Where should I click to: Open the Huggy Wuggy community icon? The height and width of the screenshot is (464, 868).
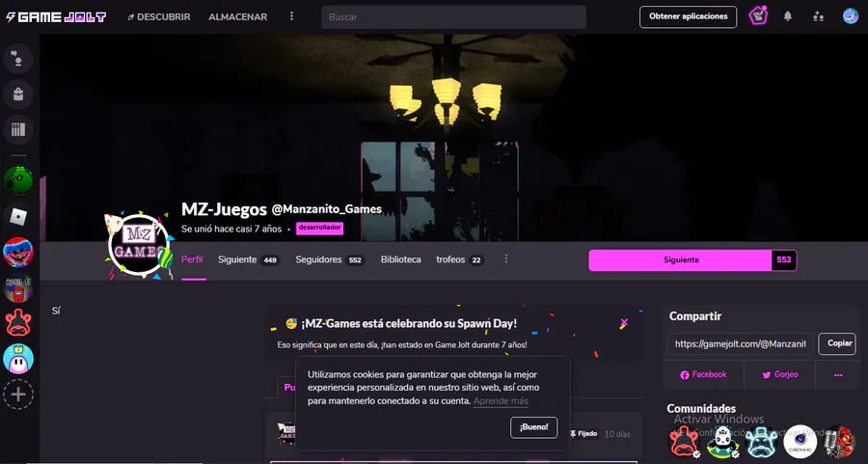pyautogui.click(x=18, y=252)
